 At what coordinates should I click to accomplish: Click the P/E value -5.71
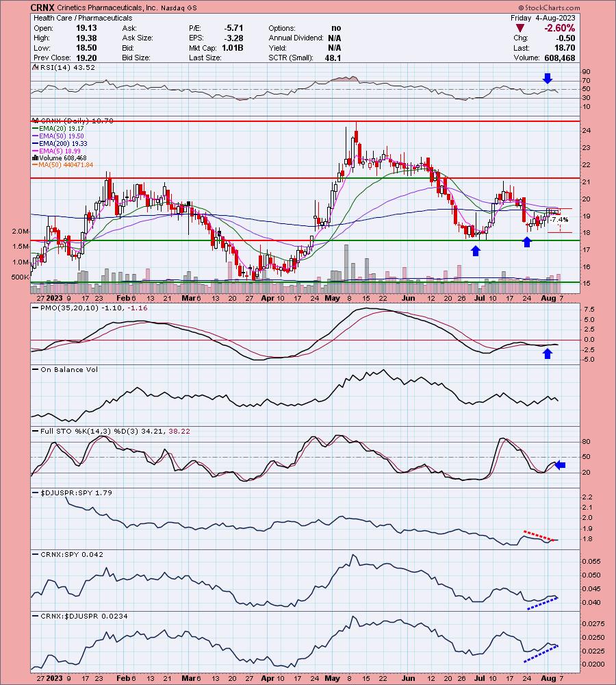[x=233, y=28]
